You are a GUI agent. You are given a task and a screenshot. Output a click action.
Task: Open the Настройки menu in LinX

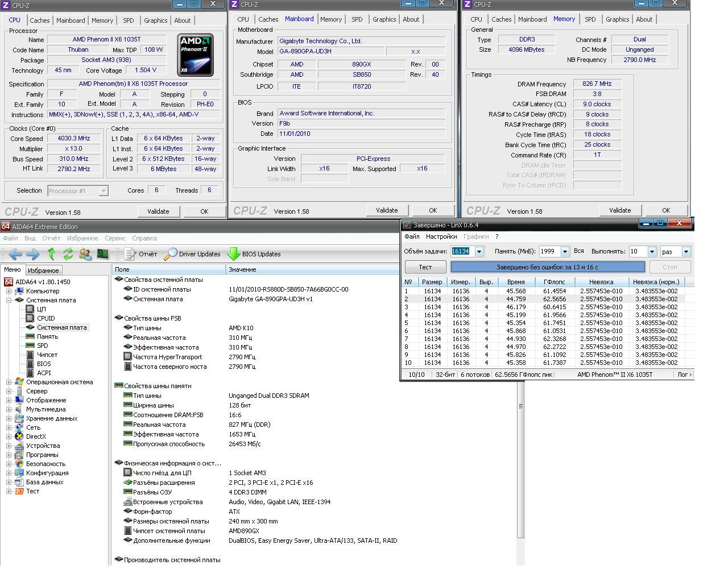pos(441,236)
